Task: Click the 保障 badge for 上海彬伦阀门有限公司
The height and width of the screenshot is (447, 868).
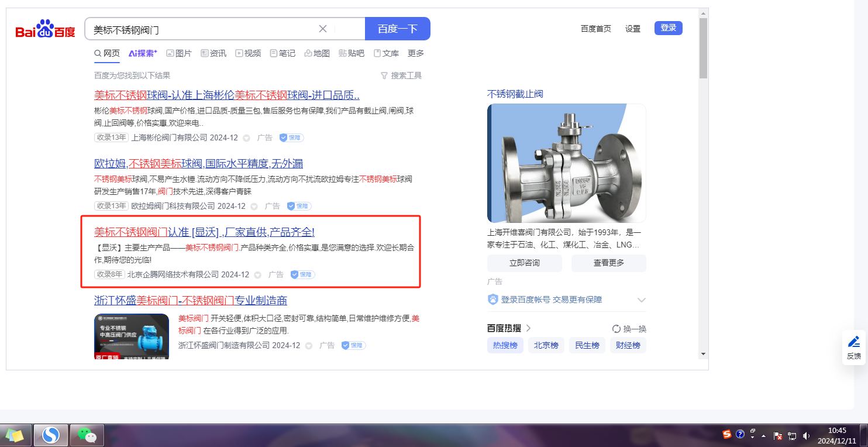Action: [x=291, y=137]
